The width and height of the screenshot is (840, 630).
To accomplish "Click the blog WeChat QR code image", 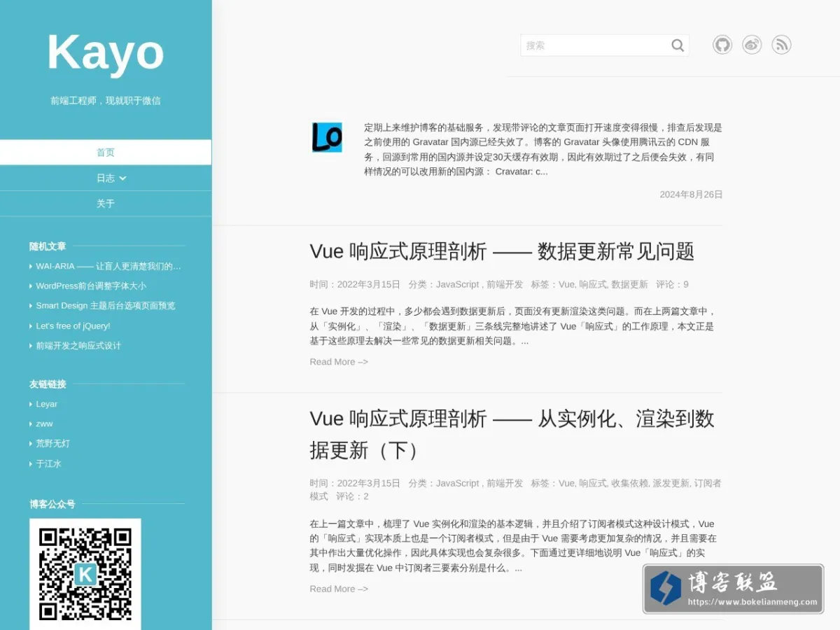I will pos(85,574).
